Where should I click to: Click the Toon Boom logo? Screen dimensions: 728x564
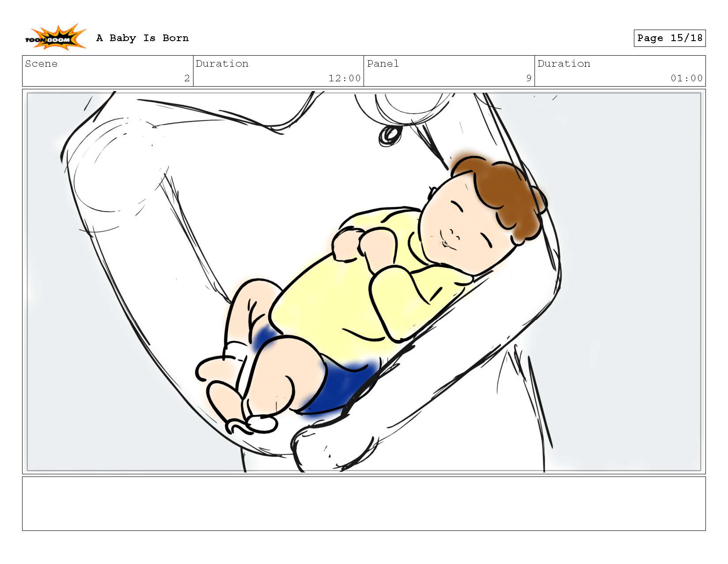[x=55, y=37]
